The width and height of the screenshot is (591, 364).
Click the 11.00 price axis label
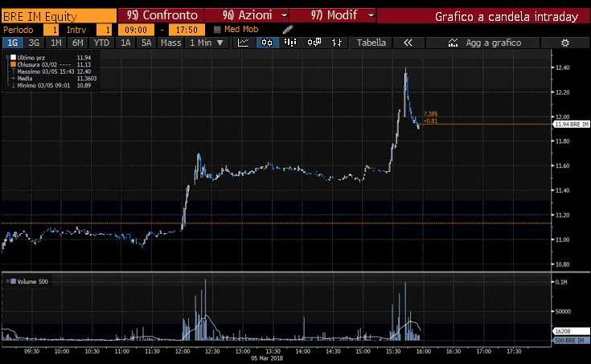click(x=562, y=239)
